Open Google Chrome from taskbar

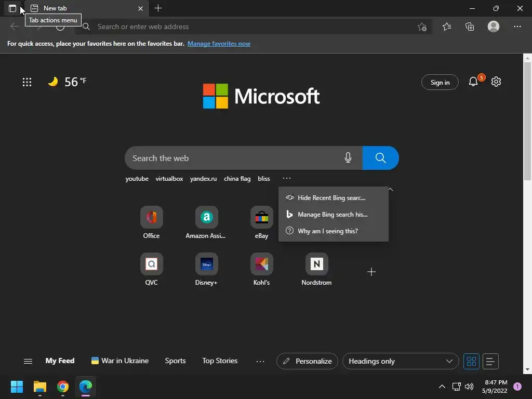click(63, 387)
